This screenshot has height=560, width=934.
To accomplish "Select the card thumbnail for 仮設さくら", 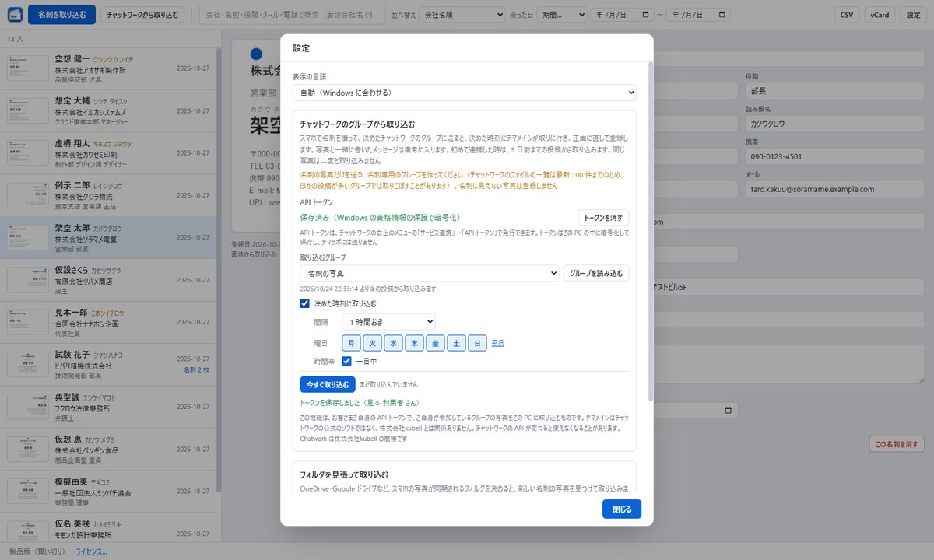I will [28, 280].
